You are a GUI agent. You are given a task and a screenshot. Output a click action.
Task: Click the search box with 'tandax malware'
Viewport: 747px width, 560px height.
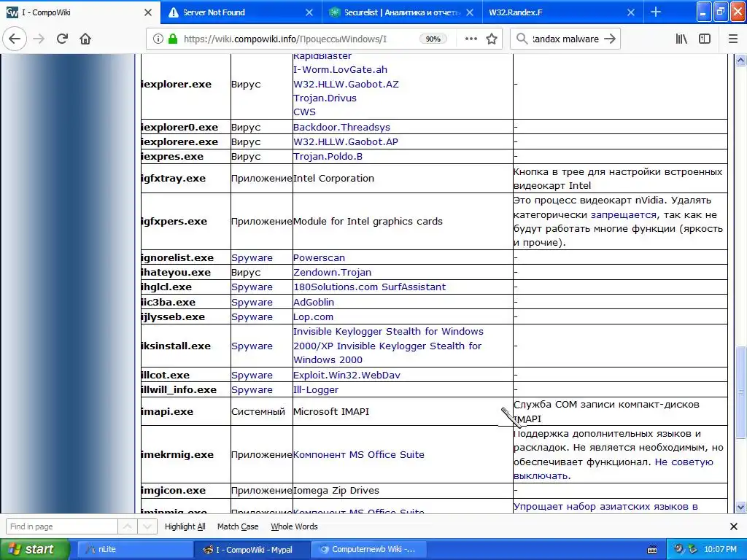565,39
